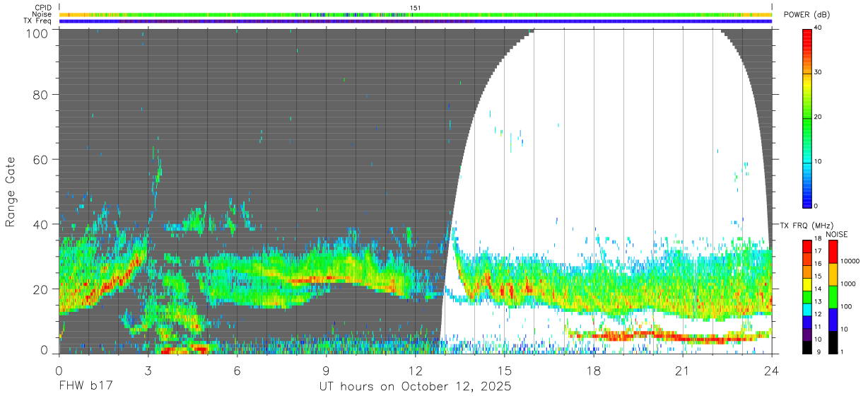Click the 'Noise' row label at top left
Screen dimensions: 868x401
pyautogui.click(x=42, y=14)
